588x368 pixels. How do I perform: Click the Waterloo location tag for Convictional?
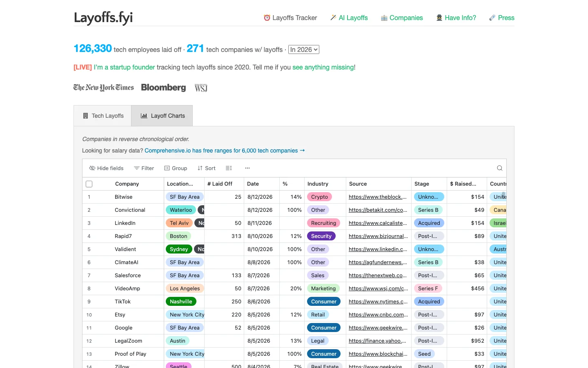pyautogui.click(x=181, y=210)
